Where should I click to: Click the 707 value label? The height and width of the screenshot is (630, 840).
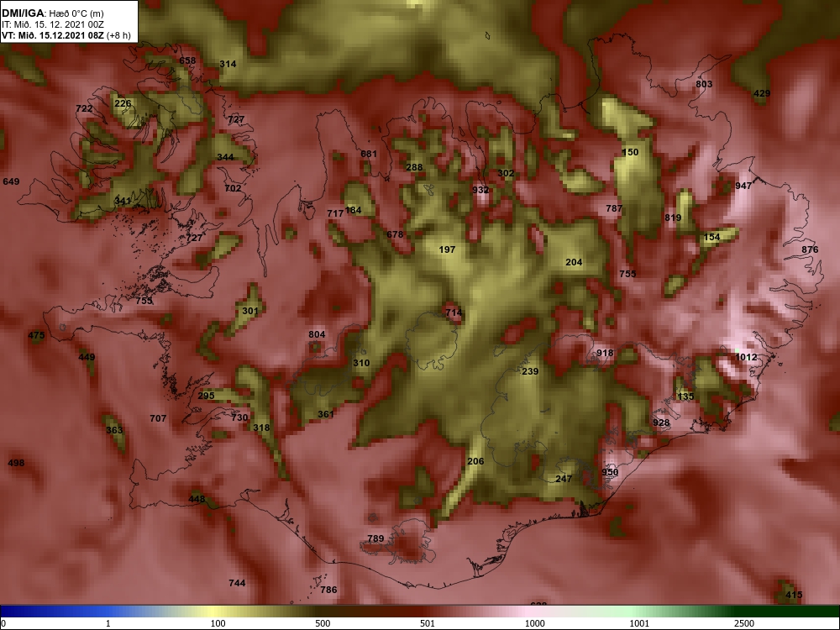158,418
